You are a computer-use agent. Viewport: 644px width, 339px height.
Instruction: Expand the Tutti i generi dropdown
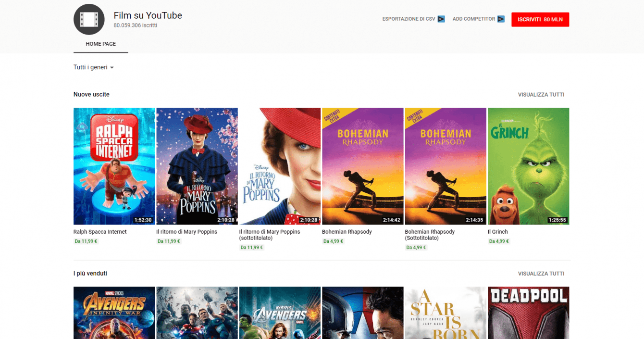(x=94, y=67)
